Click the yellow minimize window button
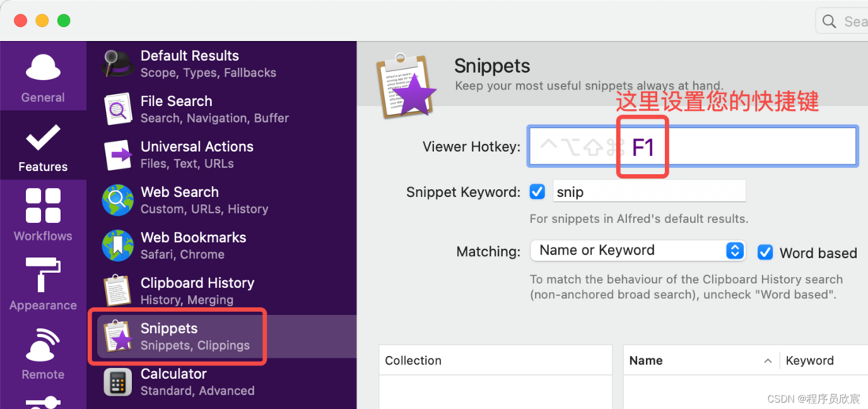 tap(42, 21)
